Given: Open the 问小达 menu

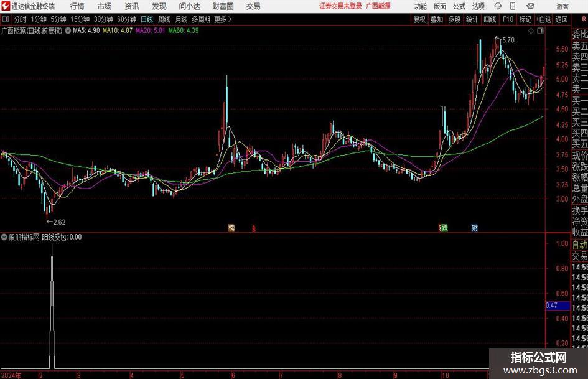Looking at the screenshot, I should [189, 6].
